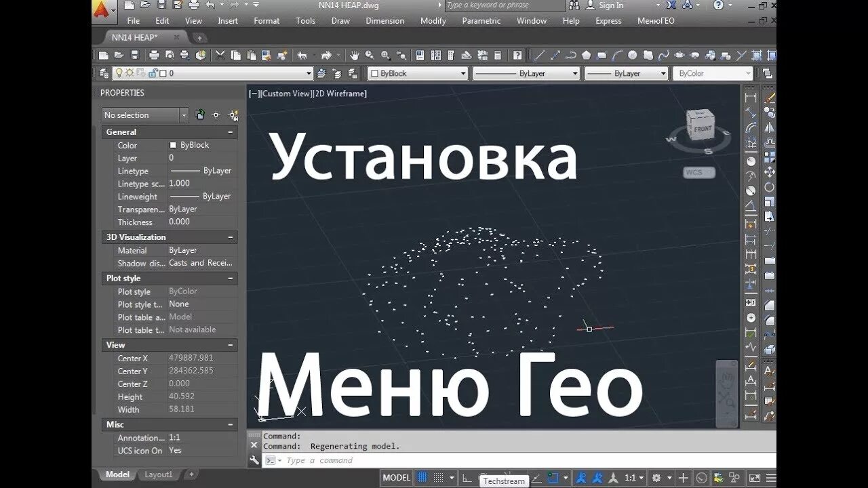868x488 pixels.
Task: Click the command line input field
Action: (x=519, y=460)
